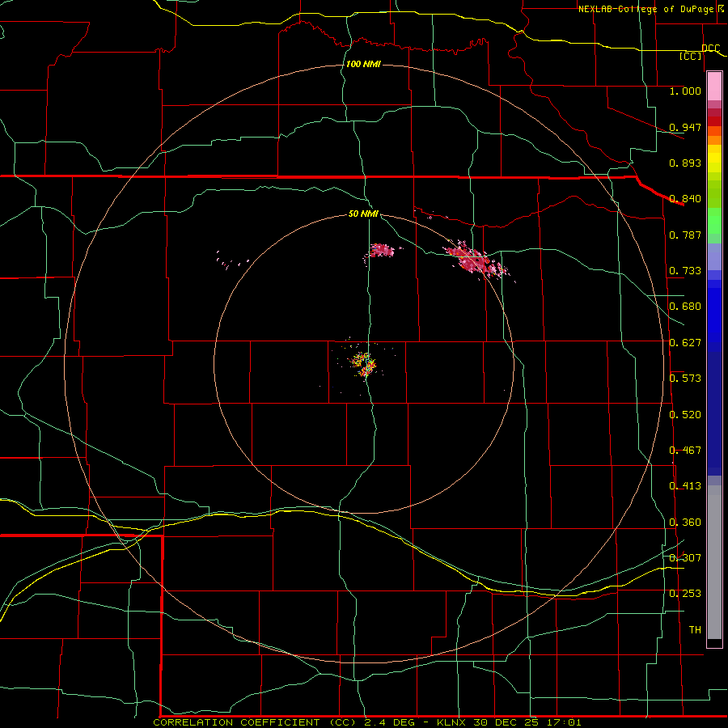The image size is (728, 728).
Task: Click the 0.947 scale value
Action: pos(685,127)
